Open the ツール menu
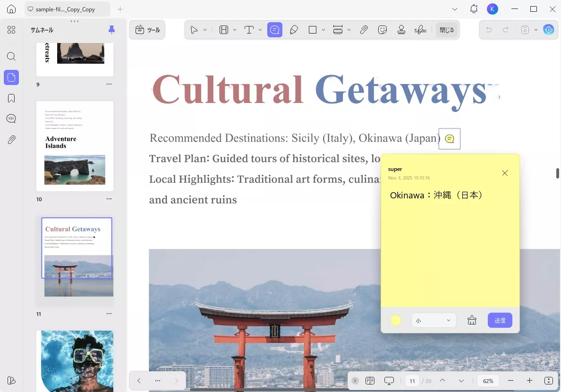Image resolution: width=561 pixels, height=392 pixels. click(x=148, y=30)
